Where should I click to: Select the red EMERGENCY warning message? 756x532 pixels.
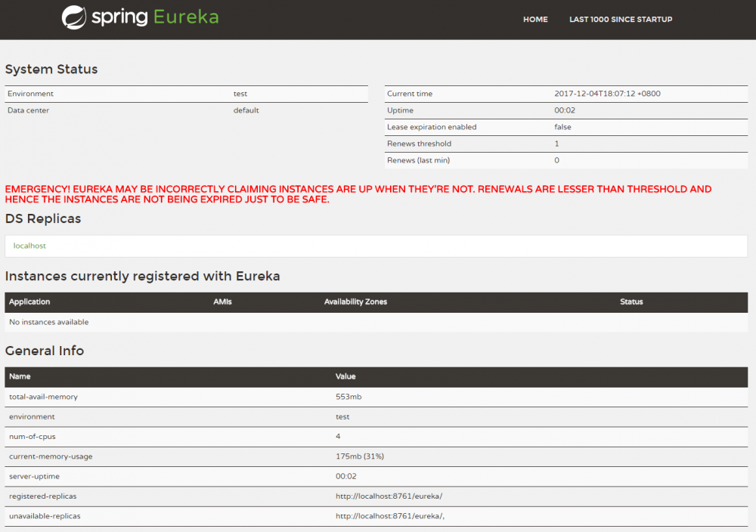tap(358, 194)
